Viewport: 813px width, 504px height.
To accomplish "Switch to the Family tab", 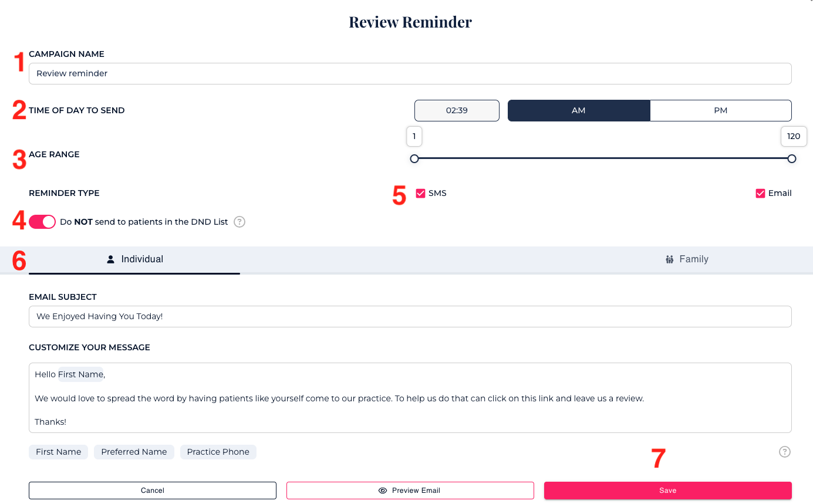I will [687, 259].
